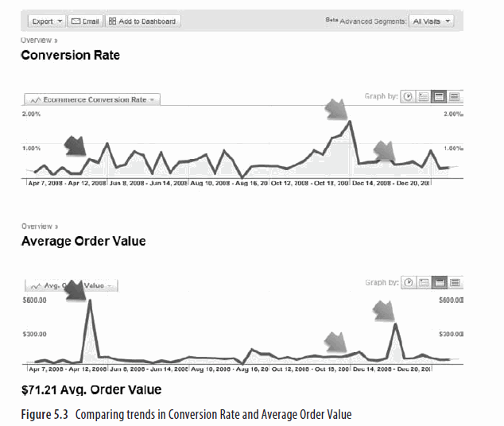504x426 pixels.
Task: Select second graph-by icon in Order Value chart
Action: pyautogui.click(x=424, y=282)
